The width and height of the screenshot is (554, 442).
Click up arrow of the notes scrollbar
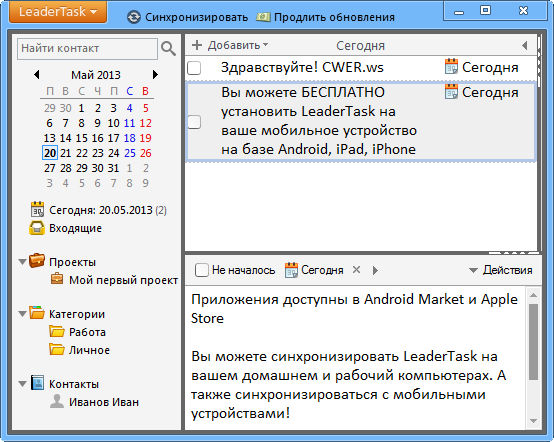point(534,295)
